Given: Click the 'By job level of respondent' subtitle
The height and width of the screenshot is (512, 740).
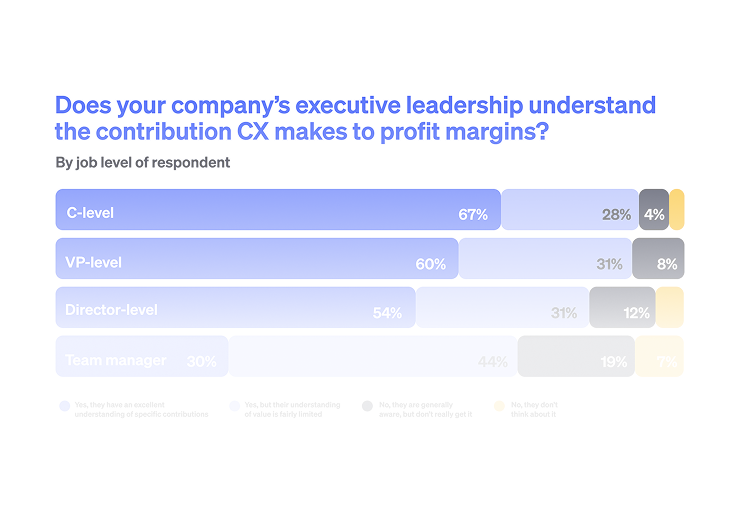Looking at the screenshot, I should tap(143, 163).
